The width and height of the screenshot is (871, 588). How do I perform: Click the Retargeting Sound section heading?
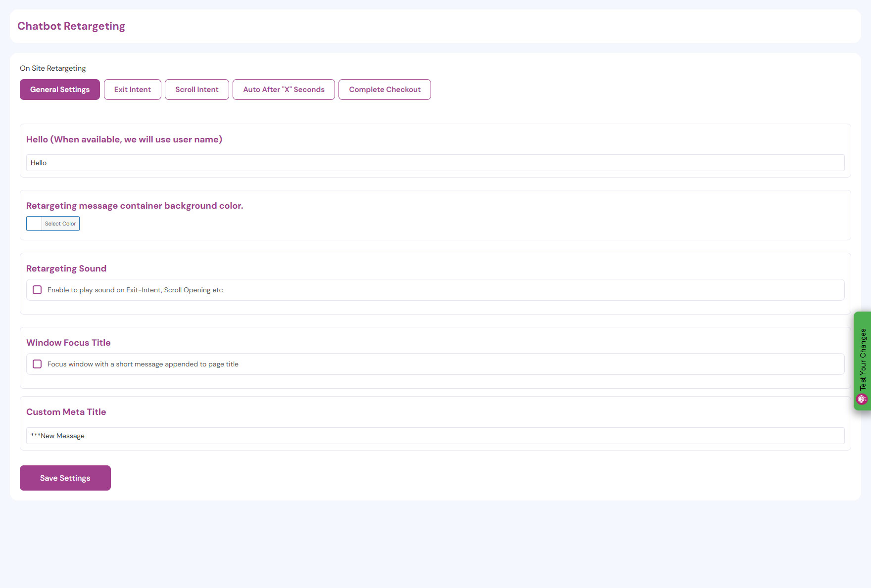pyautogui.click(x=66, y=269)
